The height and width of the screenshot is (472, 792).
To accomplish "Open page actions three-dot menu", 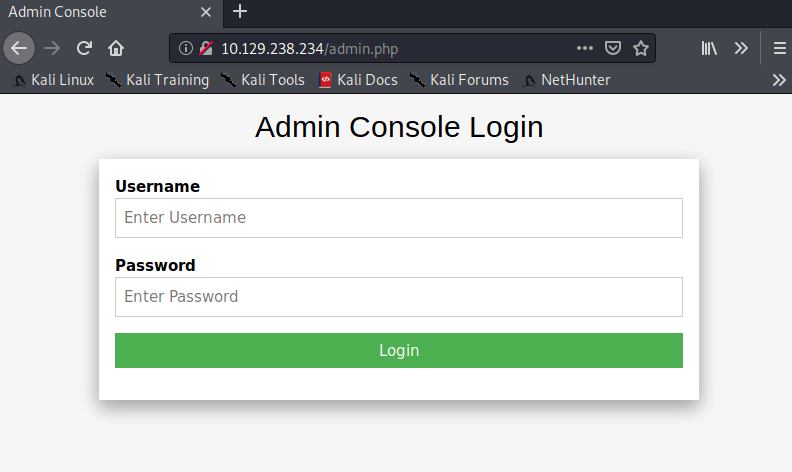I will click(x=586, y=48).
